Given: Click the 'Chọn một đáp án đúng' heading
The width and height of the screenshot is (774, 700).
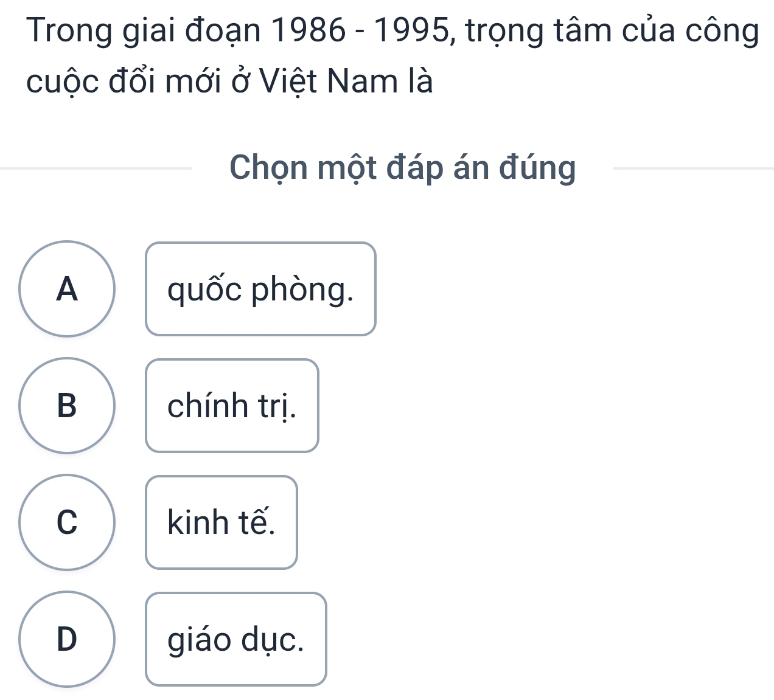Looking at the screenshot, I should point(402,167).
